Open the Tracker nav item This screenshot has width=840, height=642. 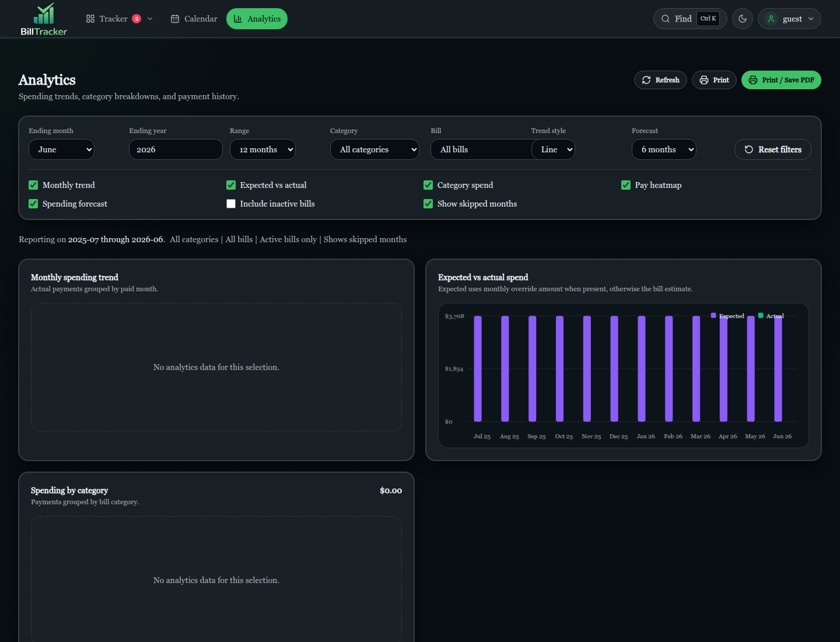click(x=120, y=19)
